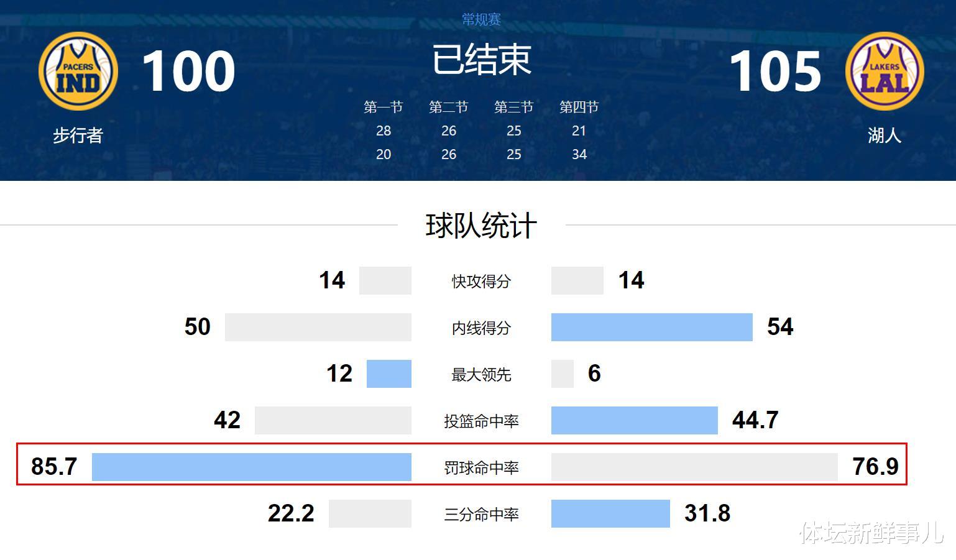Image resolution: width=956 pixels, height=560 pixels.
Task: Select the 快攻得分 stat row icon bar
Action: click(x=385, y=280)
